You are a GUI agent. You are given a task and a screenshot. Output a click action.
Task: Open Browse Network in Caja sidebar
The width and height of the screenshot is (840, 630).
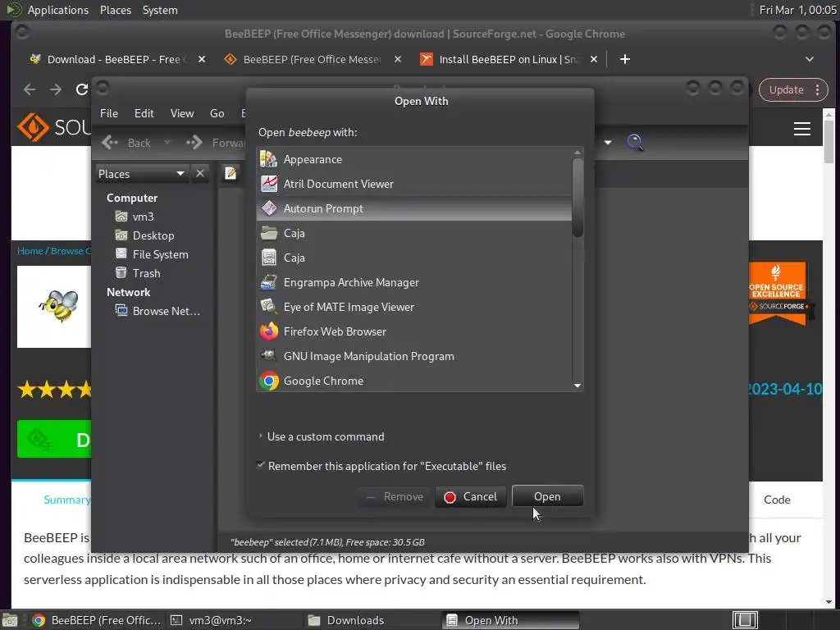[x=157, y=311]
